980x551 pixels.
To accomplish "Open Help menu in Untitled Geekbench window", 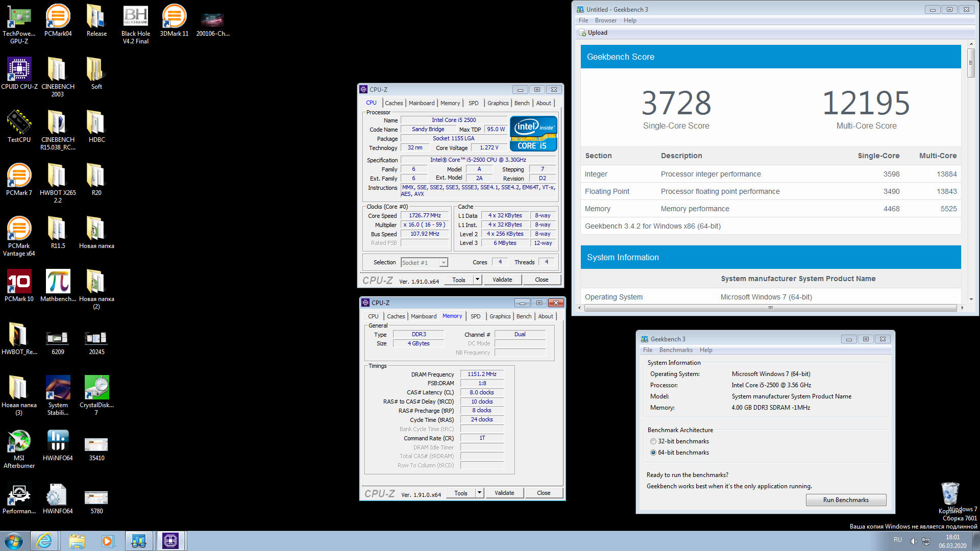I will [x=630, y=20].
